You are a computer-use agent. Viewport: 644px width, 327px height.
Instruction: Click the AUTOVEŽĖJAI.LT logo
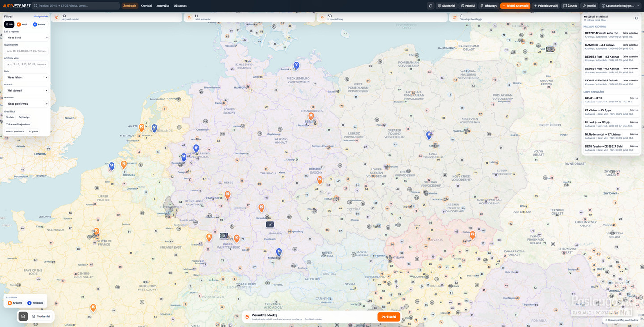(x=17, y=6)
